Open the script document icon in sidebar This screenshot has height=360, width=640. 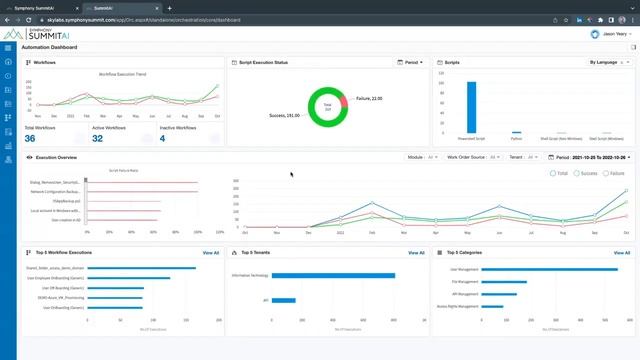click(8, 131)
